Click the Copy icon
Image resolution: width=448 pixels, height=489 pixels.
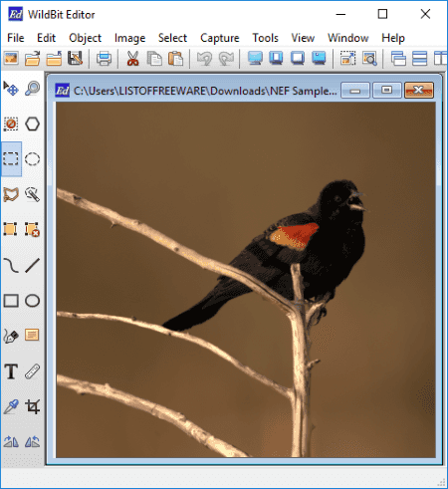point(154,59)
